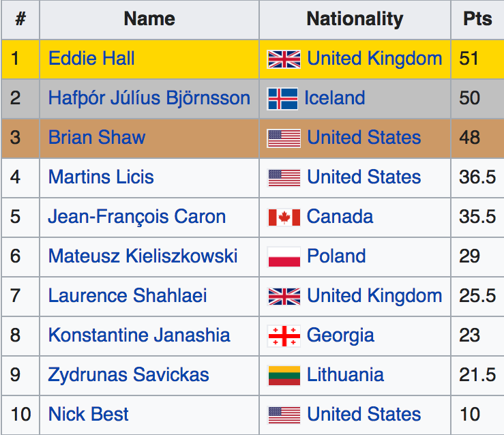Click the Georgia flag icon
The width and height of the screenshot is (504, 435).
pos(284,336)
